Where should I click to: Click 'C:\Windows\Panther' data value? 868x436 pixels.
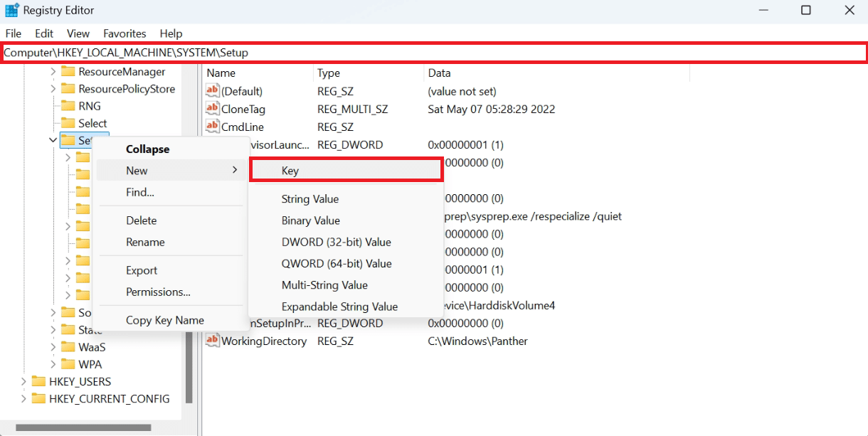[x=478, y=341]
